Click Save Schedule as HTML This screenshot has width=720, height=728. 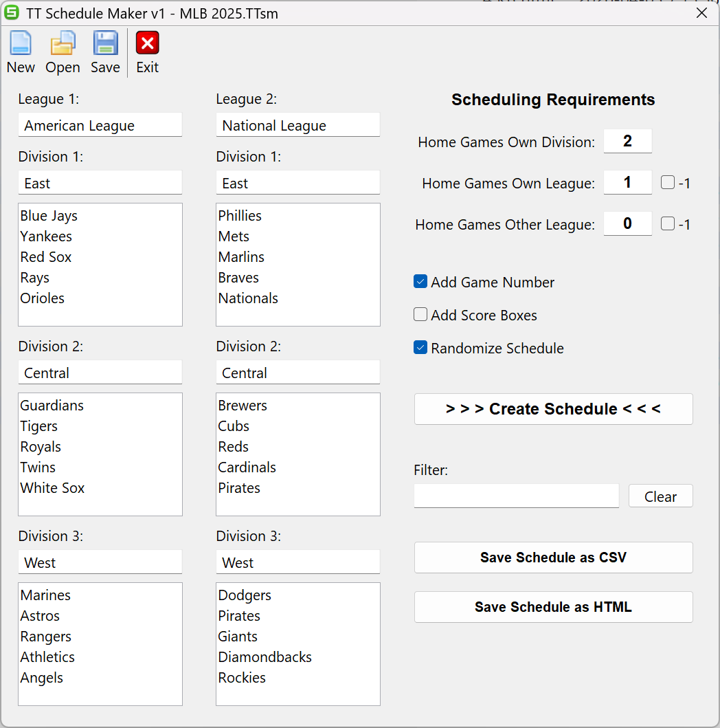(553, 607)
